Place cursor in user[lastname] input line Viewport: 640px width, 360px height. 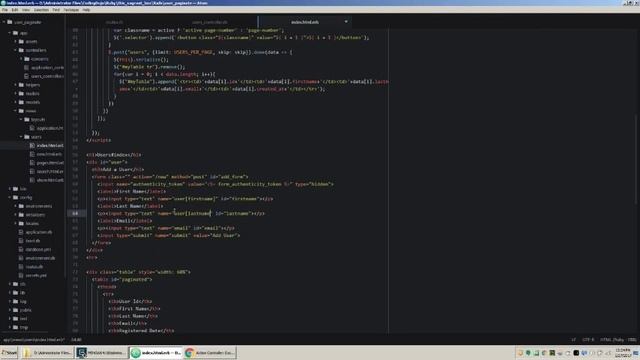(181, 213)
